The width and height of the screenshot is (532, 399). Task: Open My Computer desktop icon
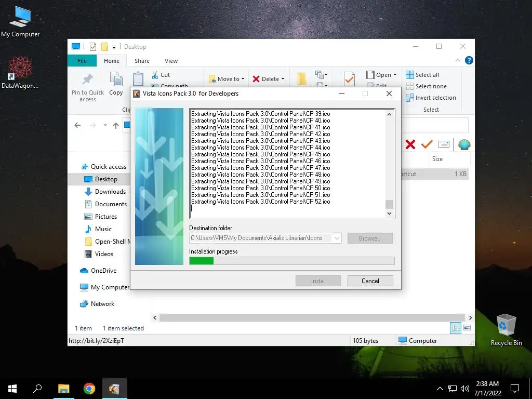tap(20, 21)
